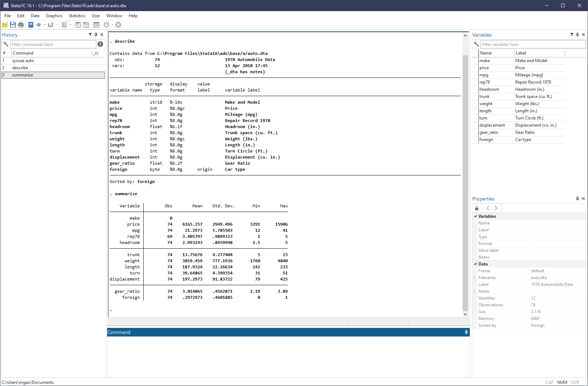Open the Variables Manager toolbar icon
588x386 pixels.
(96, 25)
